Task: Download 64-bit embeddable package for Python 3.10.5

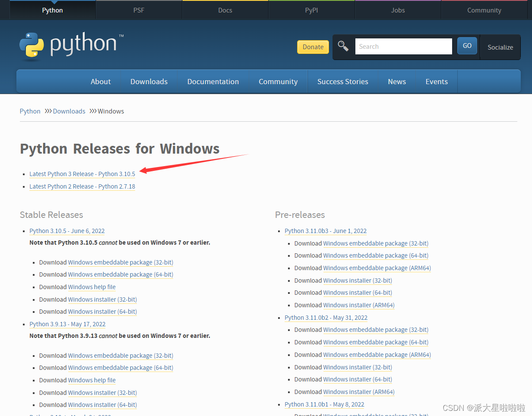Action: tap(120, 274)
